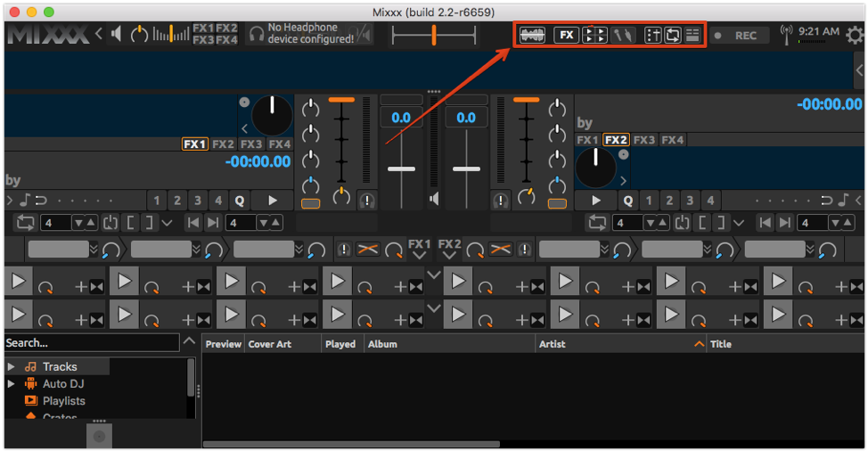Toggle left deck orange-outlined kill button

[x=310, y=203]
